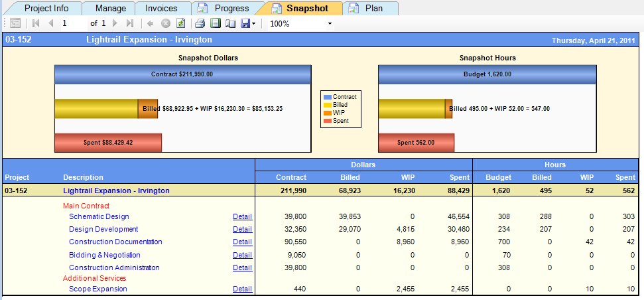The image size is (644, 300).
Task: Go to next report page
Action: click(x=115, y=23)
